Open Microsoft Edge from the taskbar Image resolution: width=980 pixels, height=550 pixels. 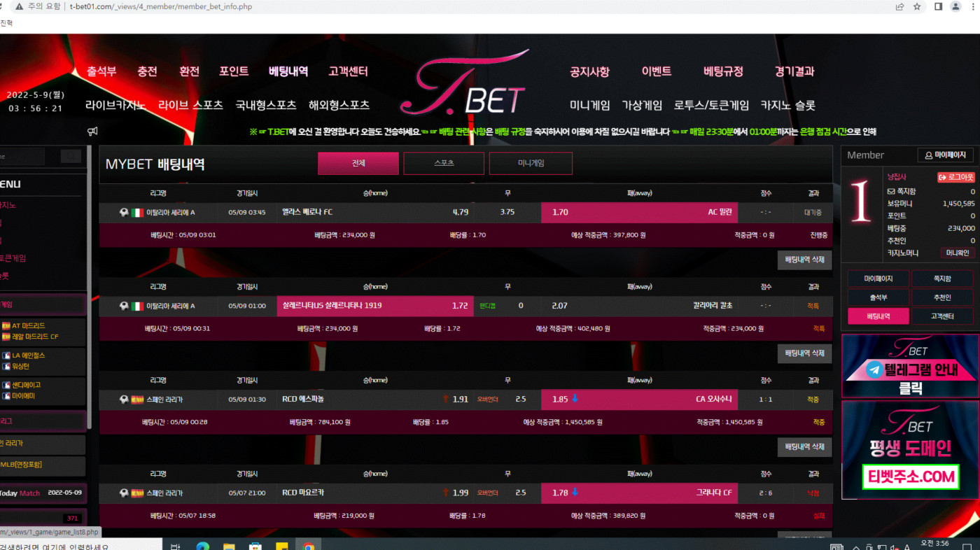(202, 547)
